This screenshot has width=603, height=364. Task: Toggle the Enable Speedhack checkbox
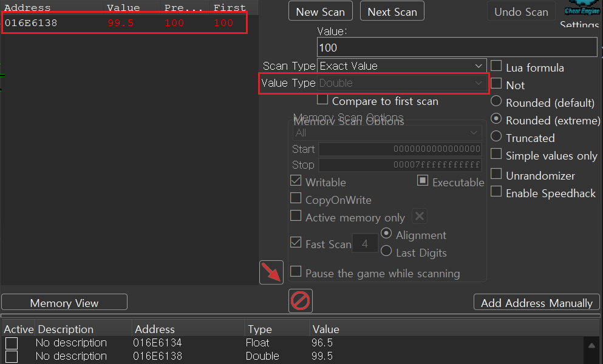click(496, 192)
